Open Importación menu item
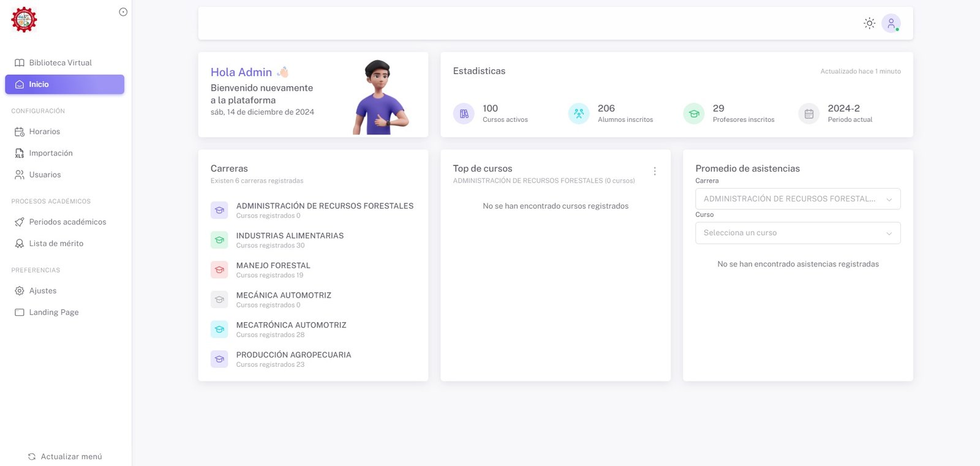 65,153
